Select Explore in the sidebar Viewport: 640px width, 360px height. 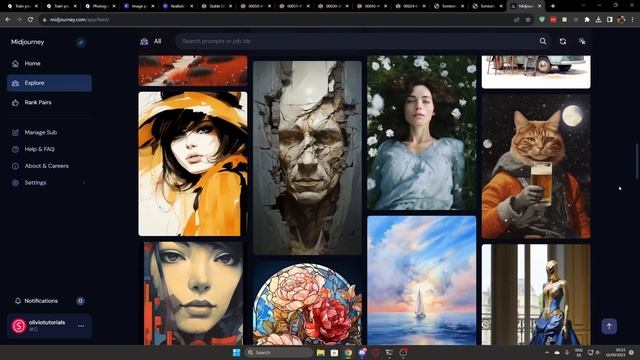coord(49,83)
